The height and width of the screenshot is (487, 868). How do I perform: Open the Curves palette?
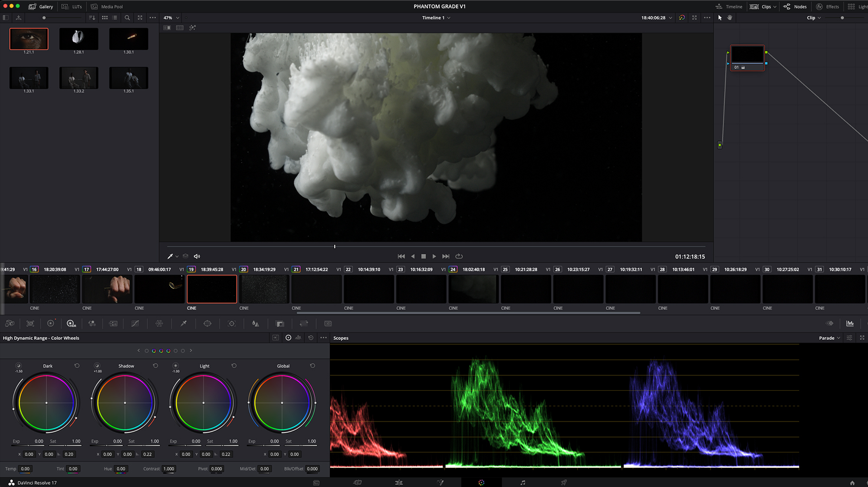[x=135, y=324]
